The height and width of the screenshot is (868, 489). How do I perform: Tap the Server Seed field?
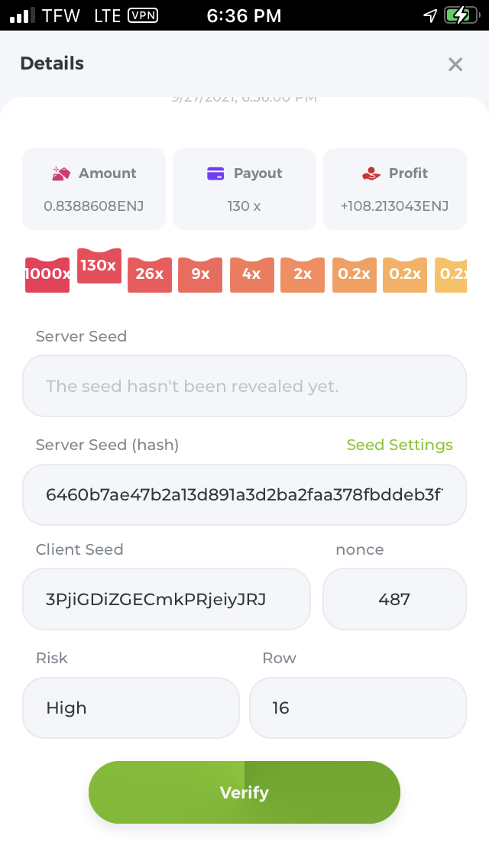point(244,386)
